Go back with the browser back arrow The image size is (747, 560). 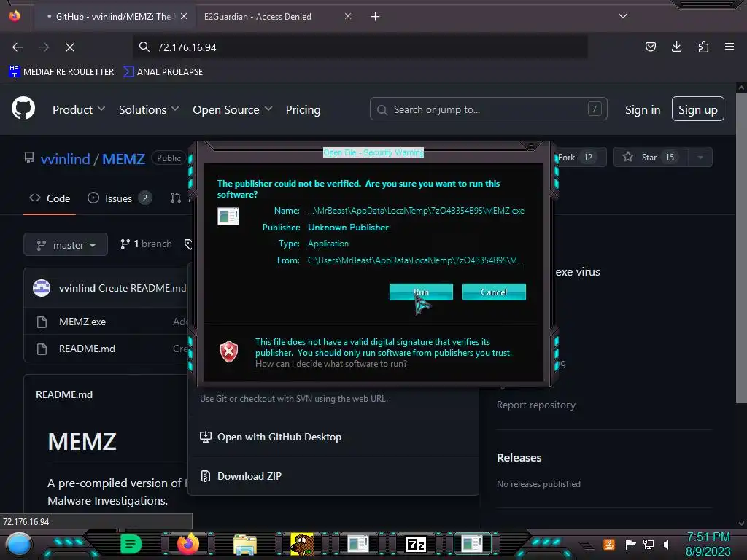[18, 47]
